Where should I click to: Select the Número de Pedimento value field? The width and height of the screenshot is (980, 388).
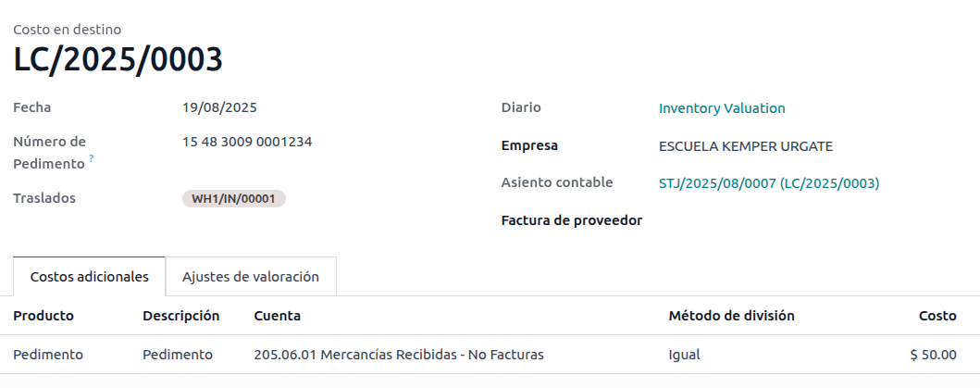pos(247,143)
